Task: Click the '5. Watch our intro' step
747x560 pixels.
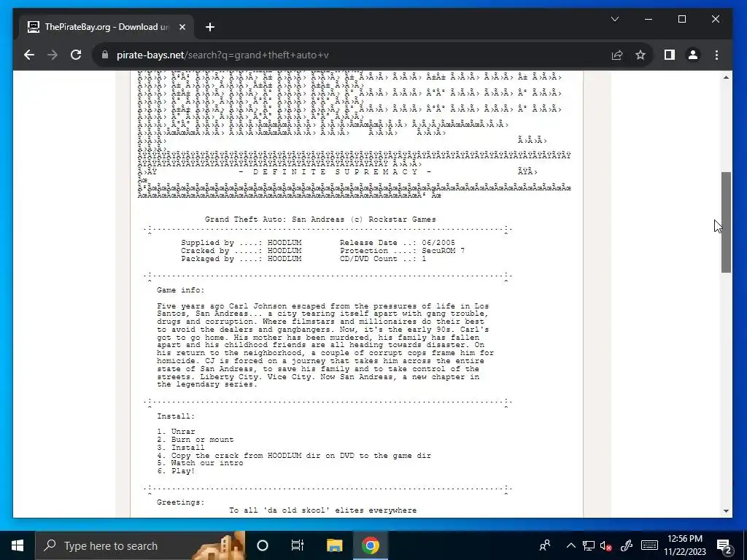Action: pyautogui.click(x=200, y=463)
